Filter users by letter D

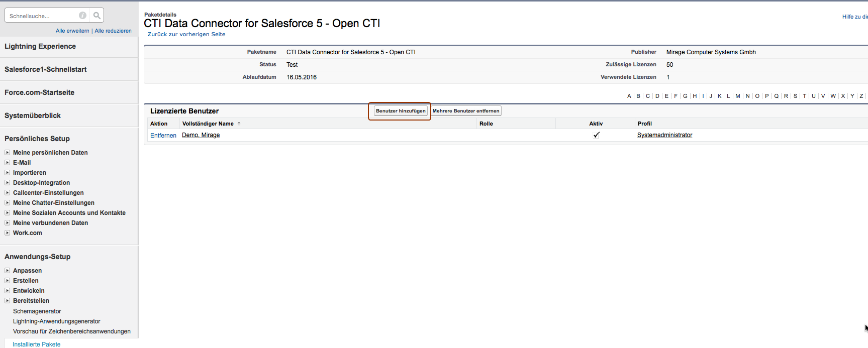coord(657,96)
